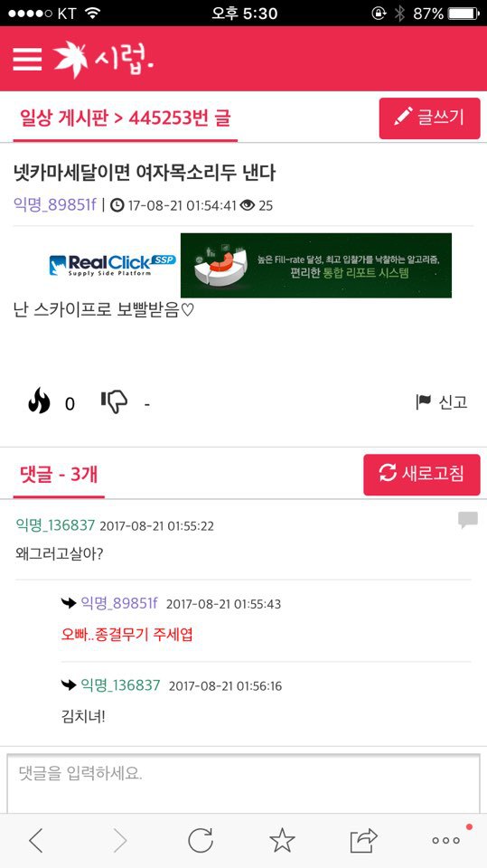Click the 글쓰기 write button
The image size is (487, 868).
(429, 118)
